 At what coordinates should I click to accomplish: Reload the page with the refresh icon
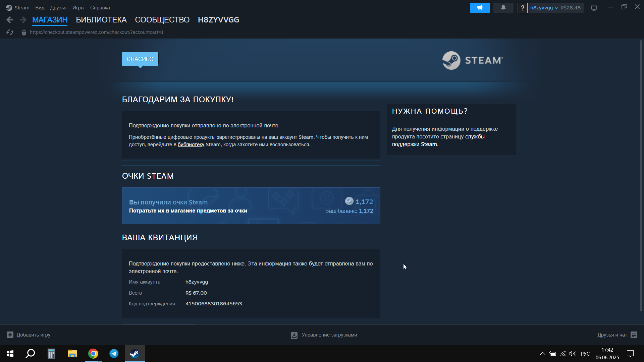pyautogui.click(x=10, y=32)
